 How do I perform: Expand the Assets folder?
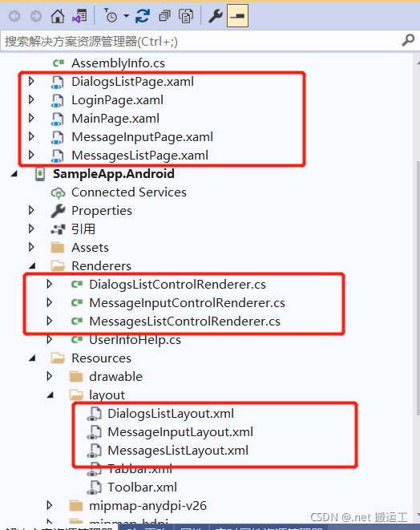pyautogui.click(x=31, y=247)
